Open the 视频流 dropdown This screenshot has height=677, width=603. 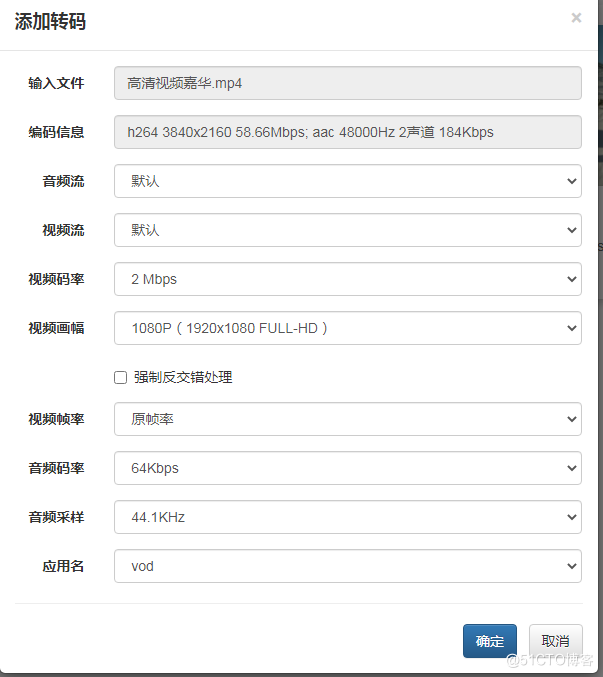348,230
